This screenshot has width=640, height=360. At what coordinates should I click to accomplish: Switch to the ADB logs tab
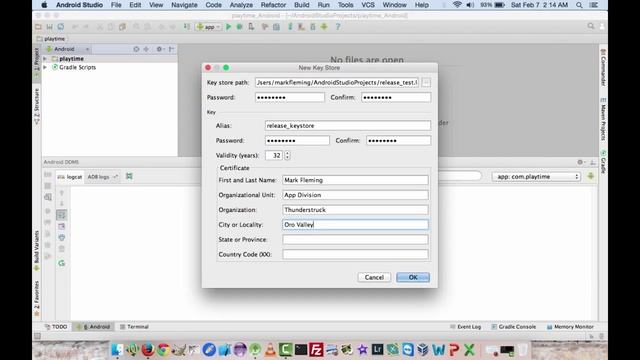(102, 177)
